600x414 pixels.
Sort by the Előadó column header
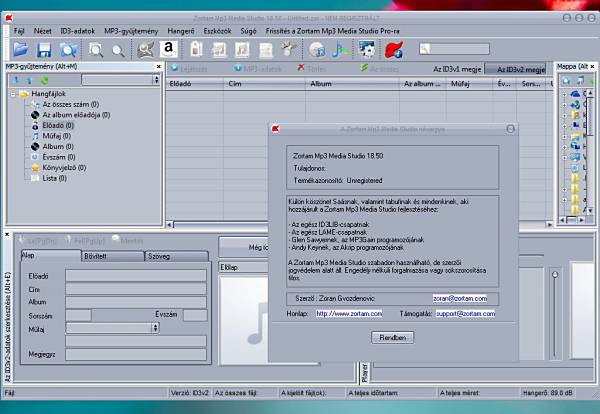click(194, 84)
